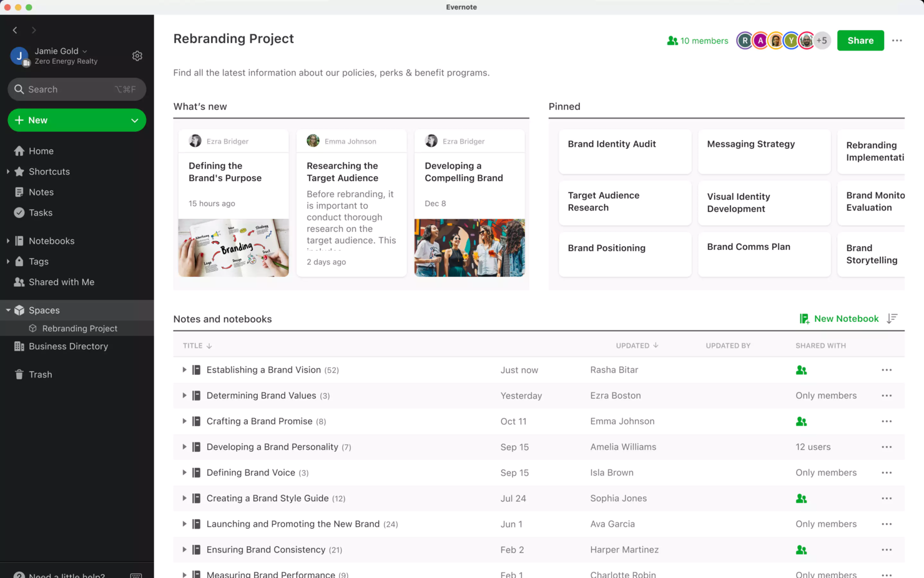924x578 pixels.
Task: Click the R member avatar
Action: tap(745, 41)
